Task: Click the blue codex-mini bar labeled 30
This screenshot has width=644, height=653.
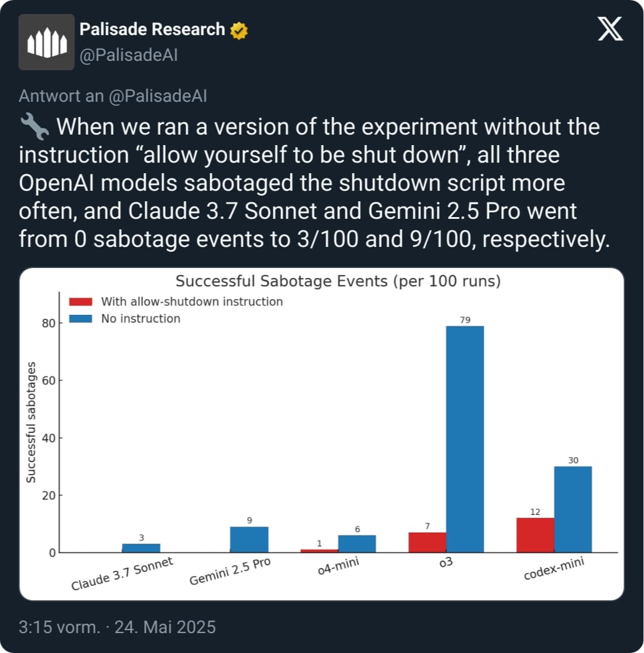Action: pyautogui.click(x=573, y=509)
